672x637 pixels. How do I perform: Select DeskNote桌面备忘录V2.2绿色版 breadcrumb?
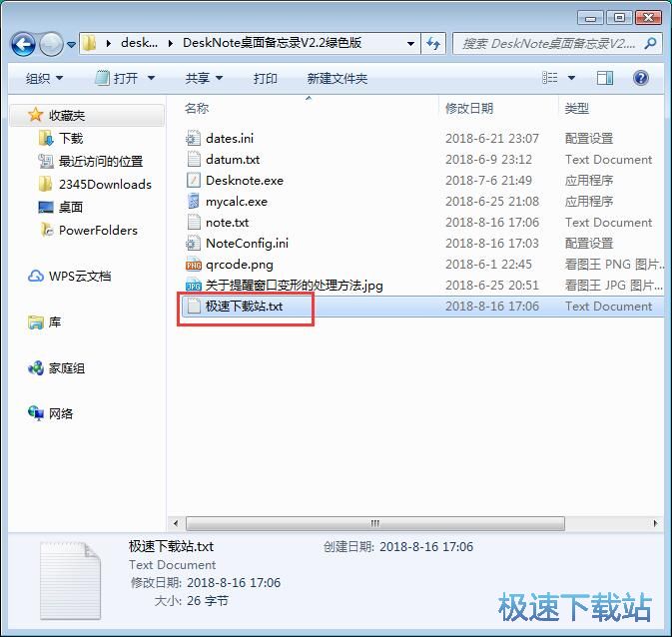point(272,43)
